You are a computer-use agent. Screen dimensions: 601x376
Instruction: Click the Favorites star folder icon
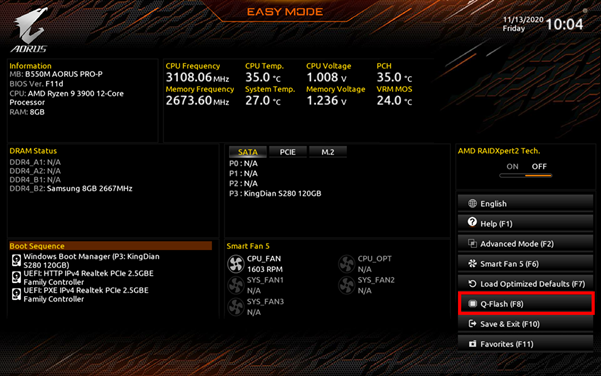[472, 344]
